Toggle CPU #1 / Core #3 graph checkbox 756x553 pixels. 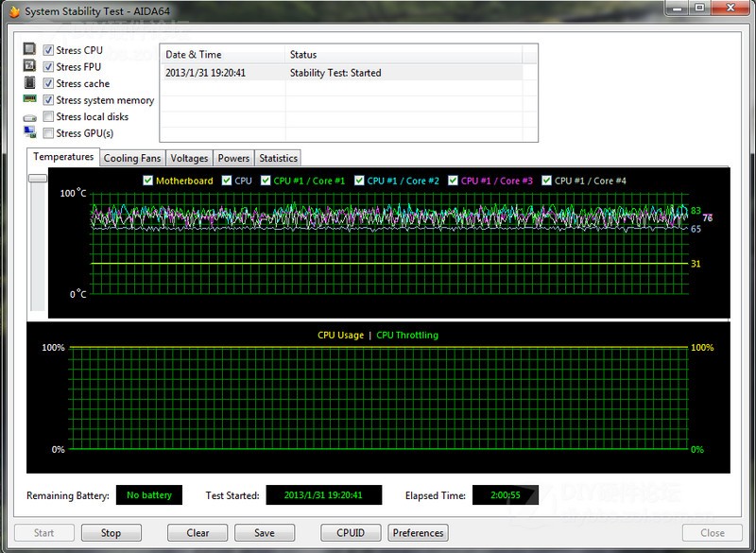pos(453,181)
